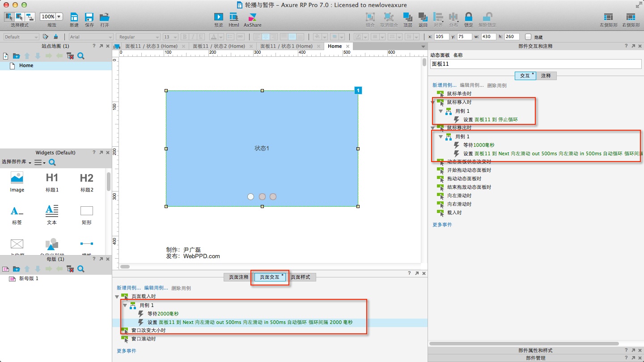Toggle the 左侧矩形 left panel icon
The image size is (644, 362).
point(607,17)
